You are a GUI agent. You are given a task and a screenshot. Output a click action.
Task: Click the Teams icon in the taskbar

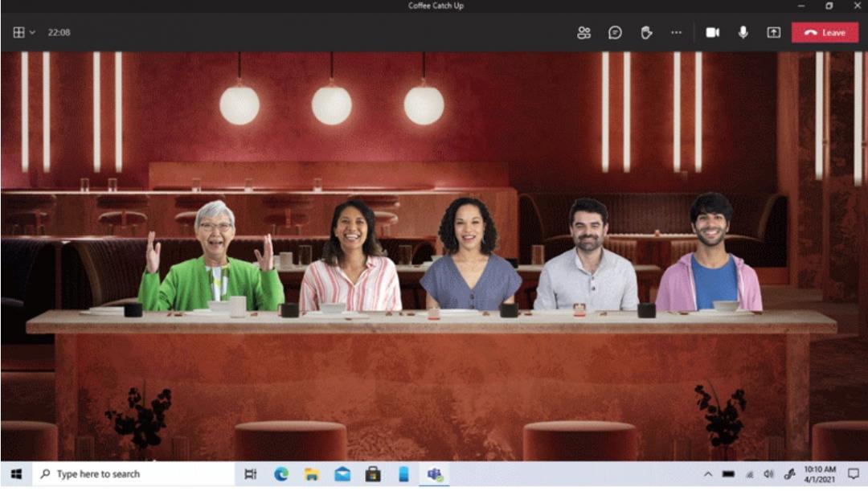click(435, 474)
